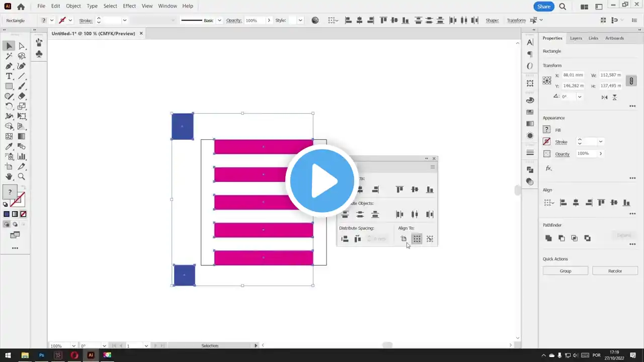Select the Hand tool

(9, 176)
